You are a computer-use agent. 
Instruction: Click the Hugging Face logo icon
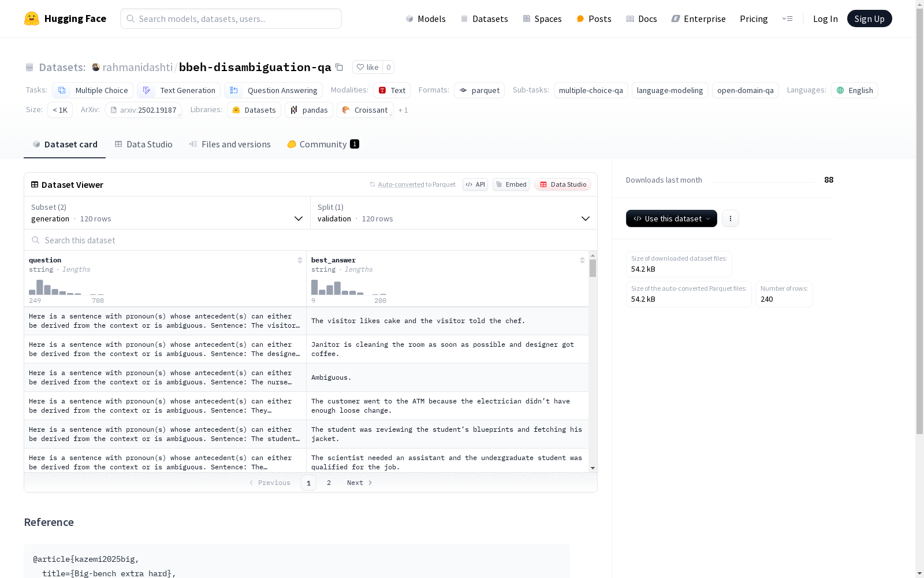point(32,18)
